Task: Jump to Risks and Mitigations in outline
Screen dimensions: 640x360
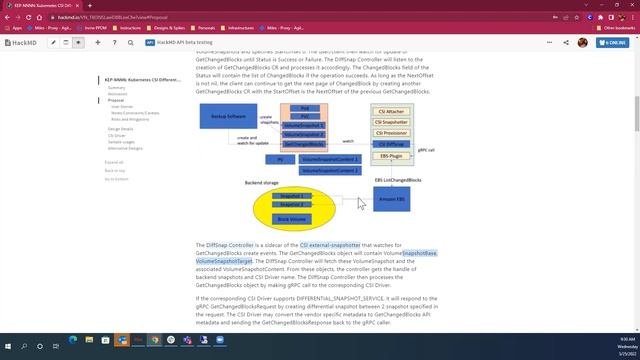Action: coord(130,120)
